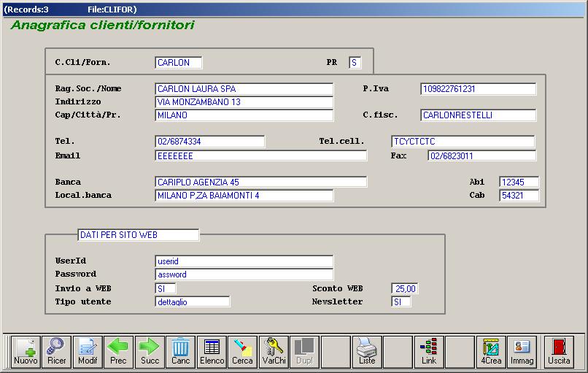The image size is (588, 373).
Task: Click the (Records:3 title bar text
Action: coord(26,9)
